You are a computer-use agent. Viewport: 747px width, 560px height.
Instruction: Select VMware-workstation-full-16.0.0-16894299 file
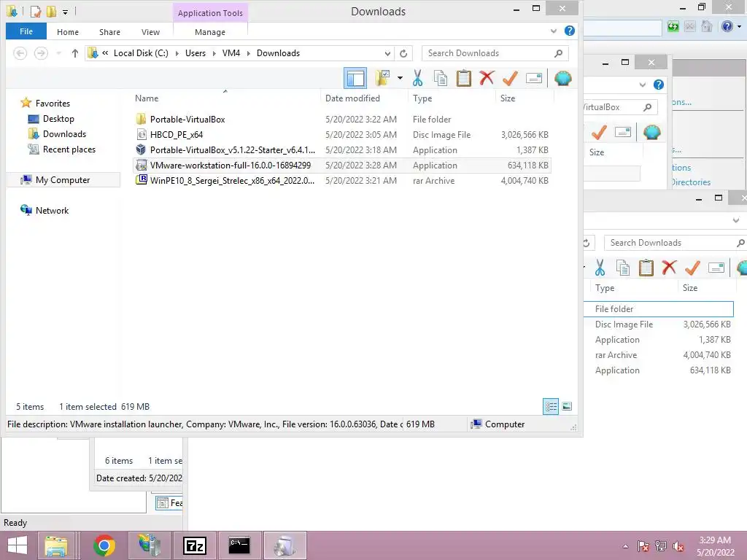[x=341, y=165]
